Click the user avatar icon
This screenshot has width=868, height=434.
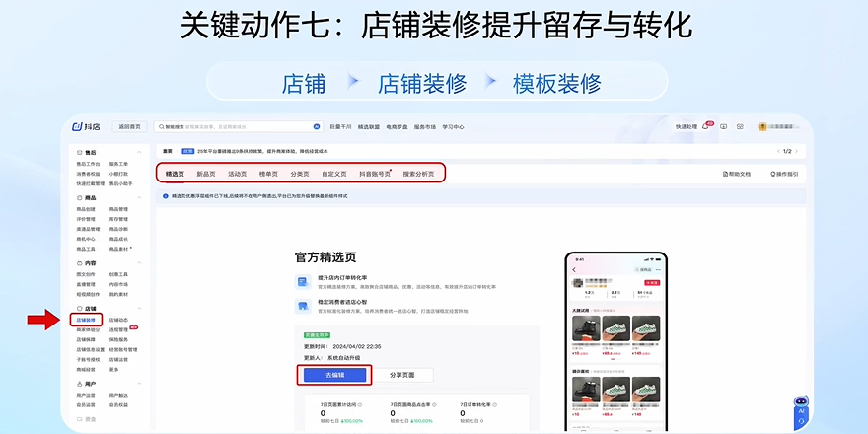point(762,126)
